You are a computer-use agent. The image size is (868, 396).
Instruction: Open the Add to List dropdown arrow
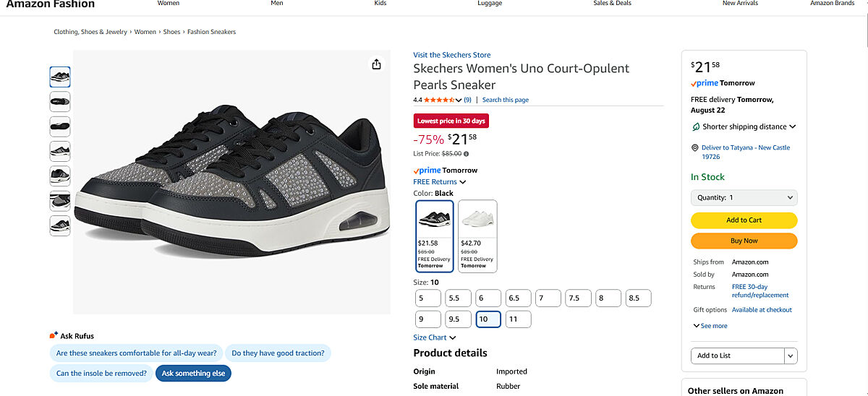[x=791, y=356]
